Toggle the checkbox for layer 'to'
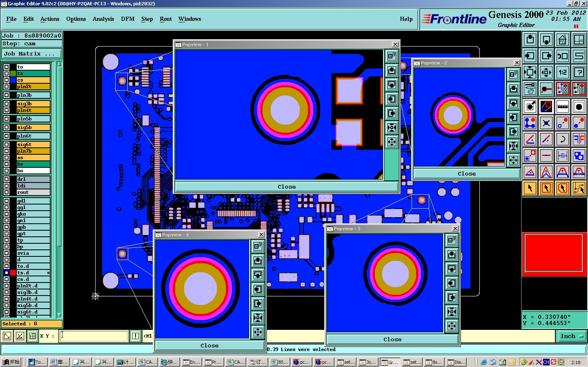This screenshot has height=367, width=588. tap(7, 67)
